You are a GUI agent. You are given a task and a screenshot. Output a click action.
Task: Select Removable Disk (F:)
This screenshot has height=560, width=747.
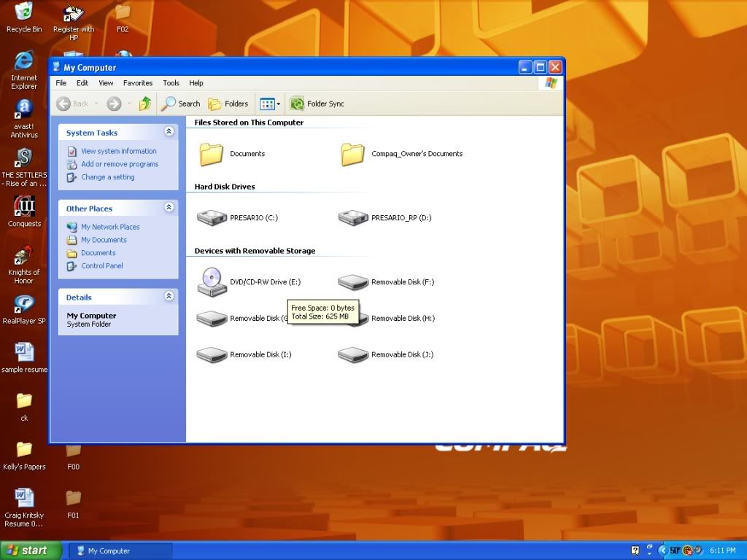point(386,282)
